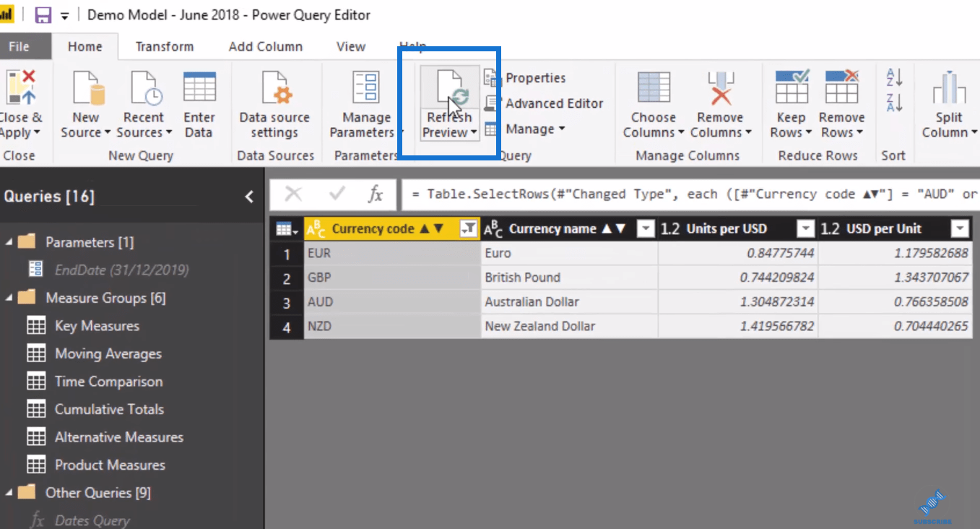Open the Units per USD filter dropdown

click(x=806, y=229)
